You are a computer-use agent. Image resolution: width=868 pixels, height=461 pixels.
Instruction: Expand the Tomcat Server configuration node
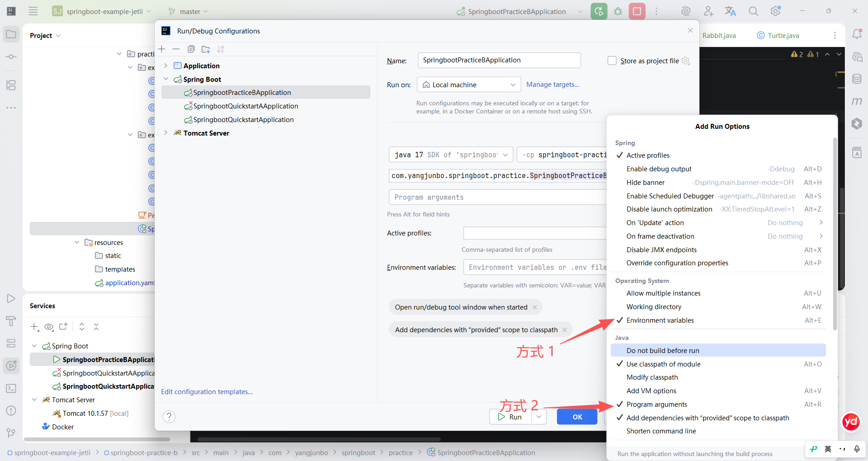pos(166,133)
